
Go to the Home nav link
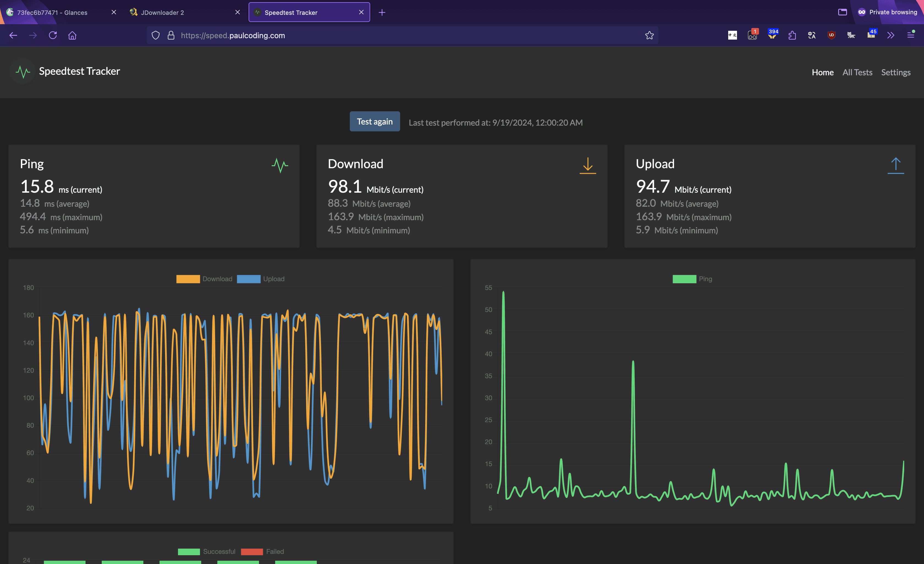[x=822, y=72]
